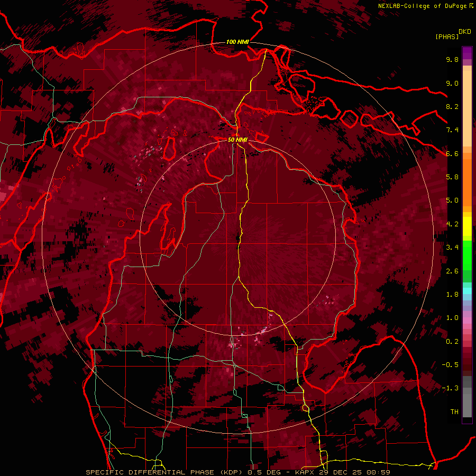The height and width of the screenshot is (476, 476).
Task: Click the pink segment of the color bar
Action: pos(467,321)
